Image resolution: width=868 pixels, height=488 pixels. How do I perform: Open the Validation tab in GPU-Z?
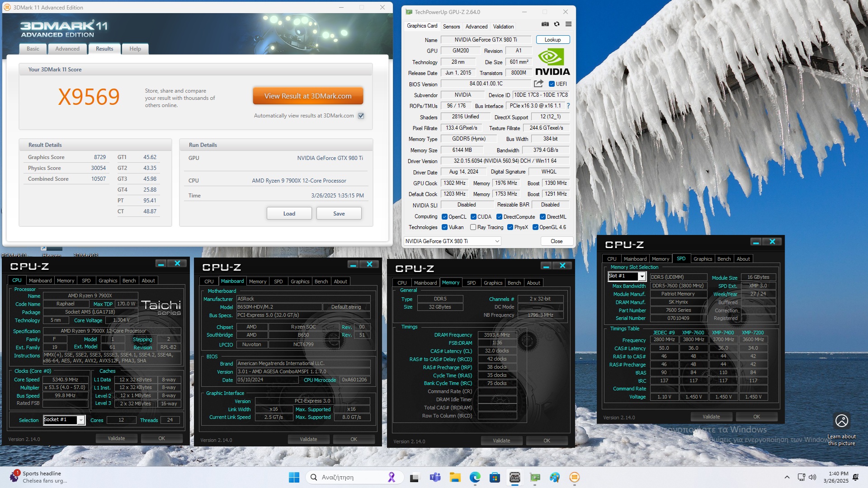[503, 27]
